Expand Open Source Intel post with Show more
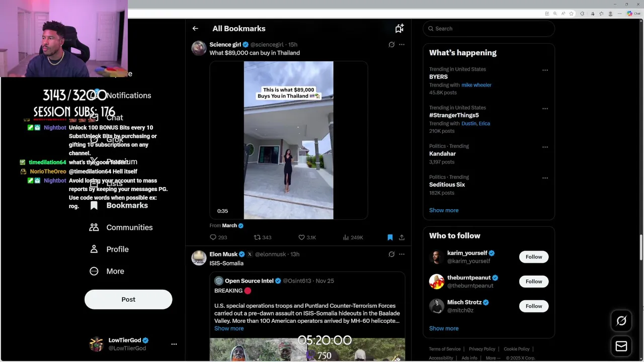This screenshot has width=644, height=362. tap(229, 328)
